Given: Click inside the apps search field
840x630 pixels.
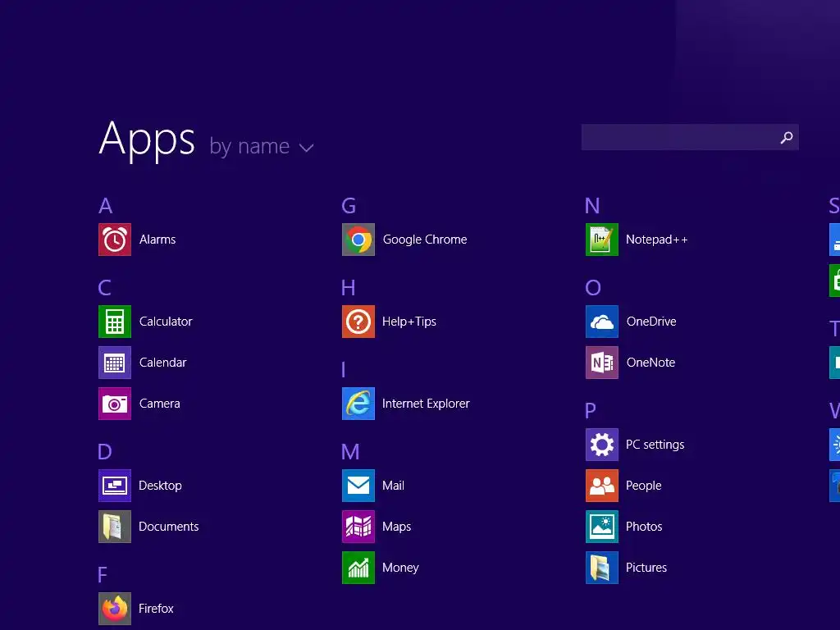Looking at the screenshot, I should point(690,137).
